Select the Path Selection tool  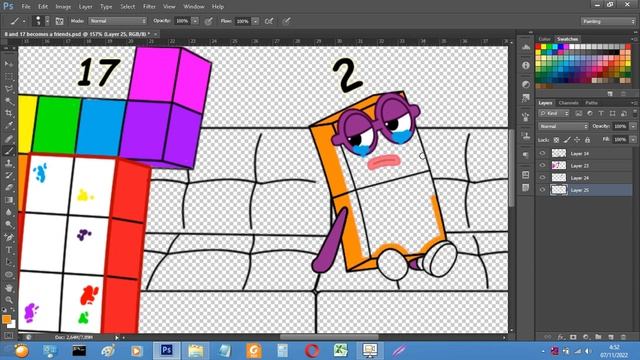tap(9, 262)
